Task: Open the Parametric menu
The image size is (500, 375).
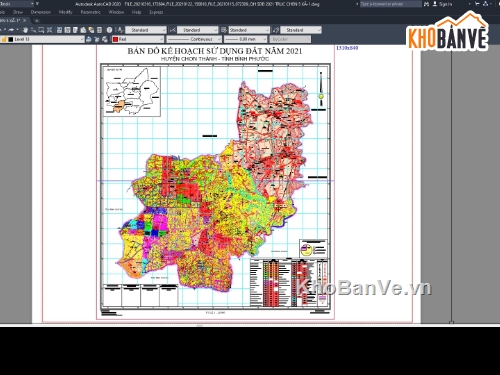Action: 90,12
